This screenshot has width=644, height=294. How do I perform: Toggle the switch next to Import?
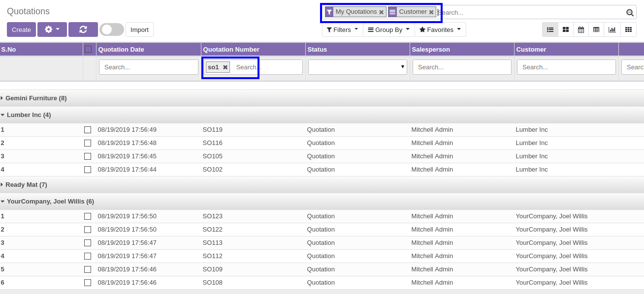[x=112, y=29]
